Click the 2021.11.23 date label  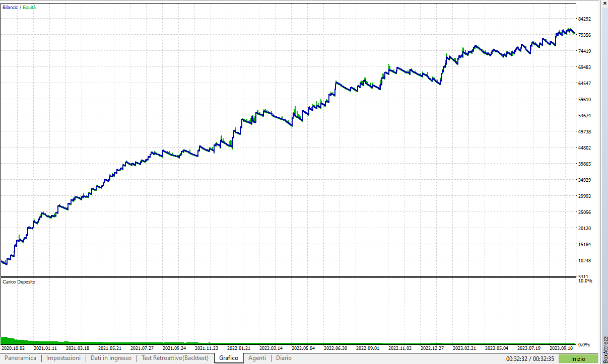point(207,348)
